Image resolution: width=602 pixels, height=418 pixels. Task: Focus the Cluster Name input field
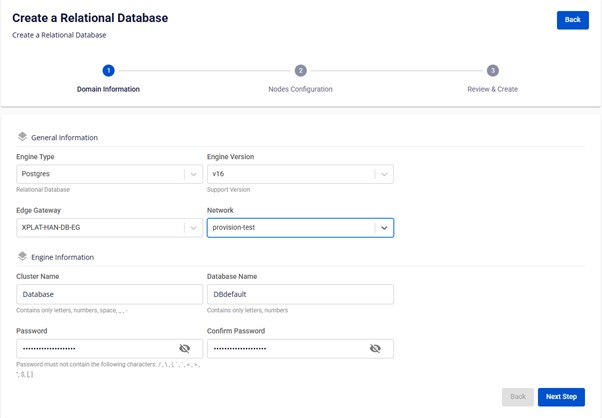click(x=109, y=294)
